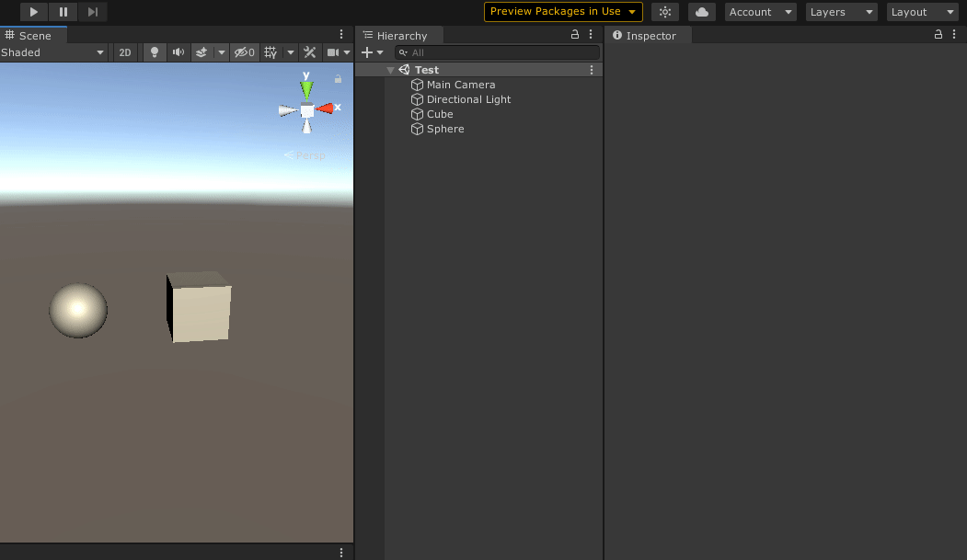Select Directional Light in the Hierarchy
This screenshot has width=967, height=560.
click(468, 99)
